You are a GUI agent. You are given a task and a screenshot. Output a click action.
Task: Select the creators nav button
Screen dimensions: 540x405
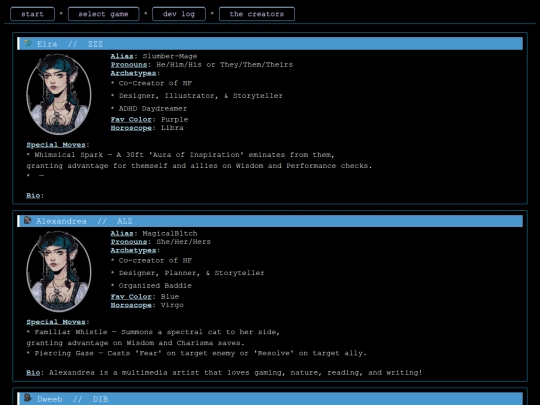pos(257,14)
